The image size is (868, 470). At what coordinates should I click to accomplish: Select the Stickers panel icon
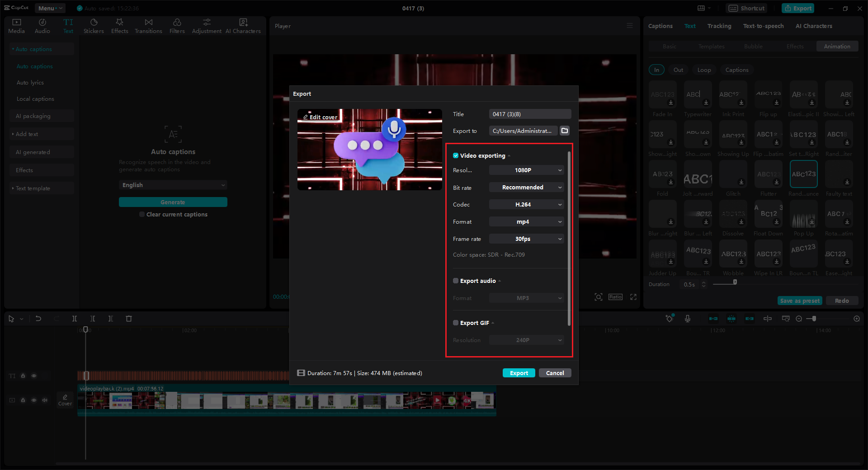(94, 25)
